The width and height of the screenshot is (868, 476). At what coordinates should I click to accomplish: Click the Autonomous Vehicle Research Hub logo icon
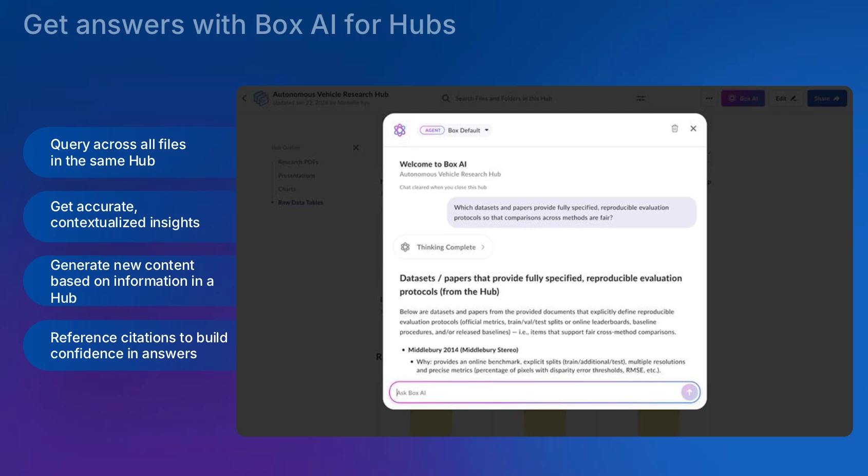tap(261, 98)
